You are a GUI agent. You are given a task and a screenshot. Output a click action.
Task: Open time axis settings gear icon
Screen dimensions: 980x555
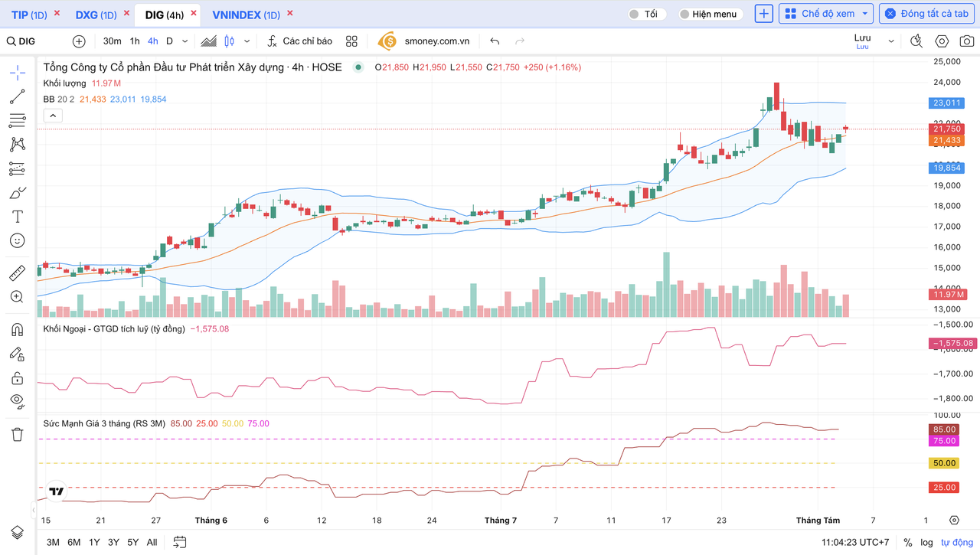pos(954,520)
